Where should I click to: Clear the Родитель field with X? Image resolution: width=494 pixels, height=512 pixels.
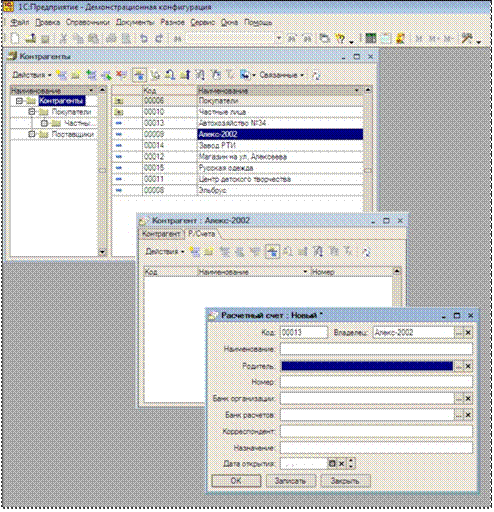click(468, 366)
